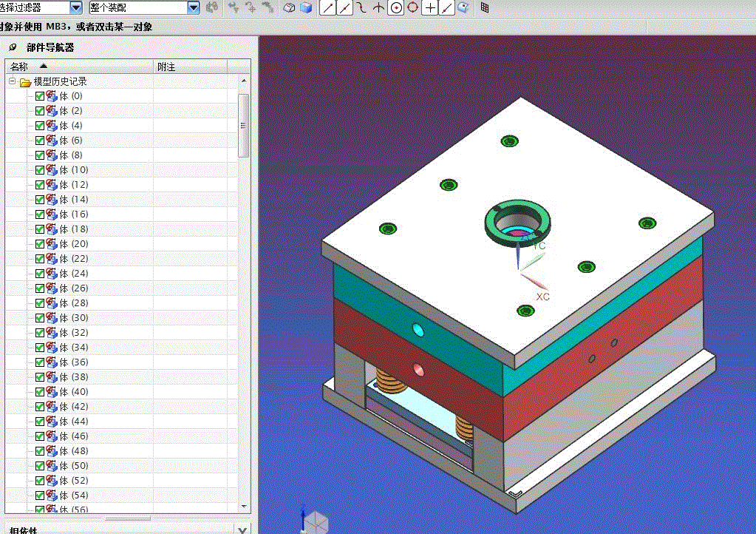
Task: Click the point on curve snap icon
Action: pos(446,7)
